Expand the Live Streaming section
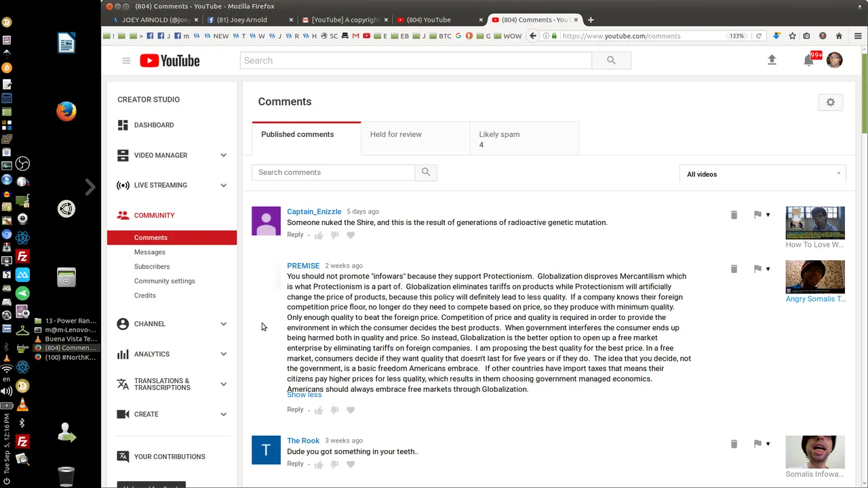This screenshot has height=488, width=868. 223,185
